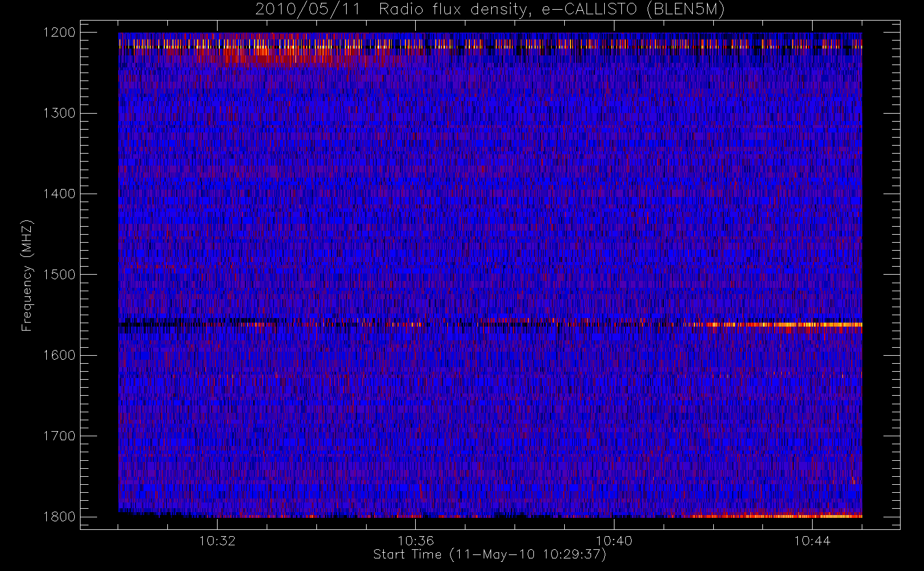The height and width of the screenshot is (571, 924).
Task: Click the 10:44 time tick label
Action: coord(812,540)
